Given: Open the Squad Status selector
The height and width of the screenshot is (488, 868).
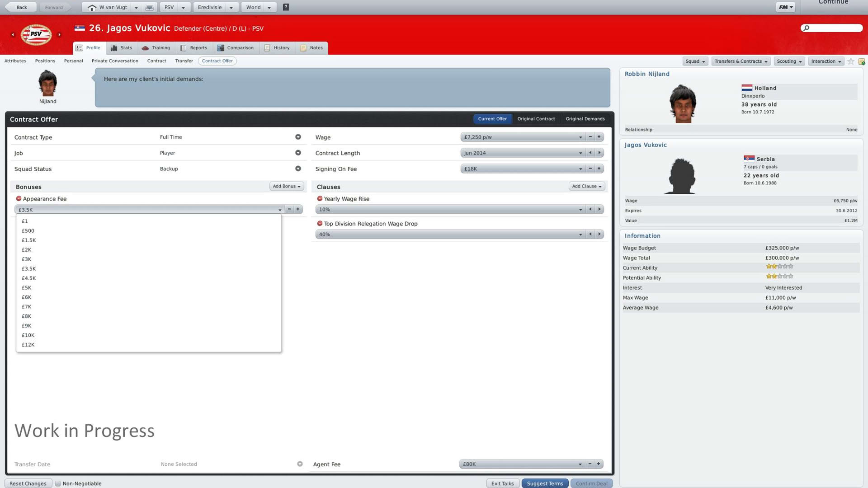Looking at the screenshot, I should [x=298, y=169].
